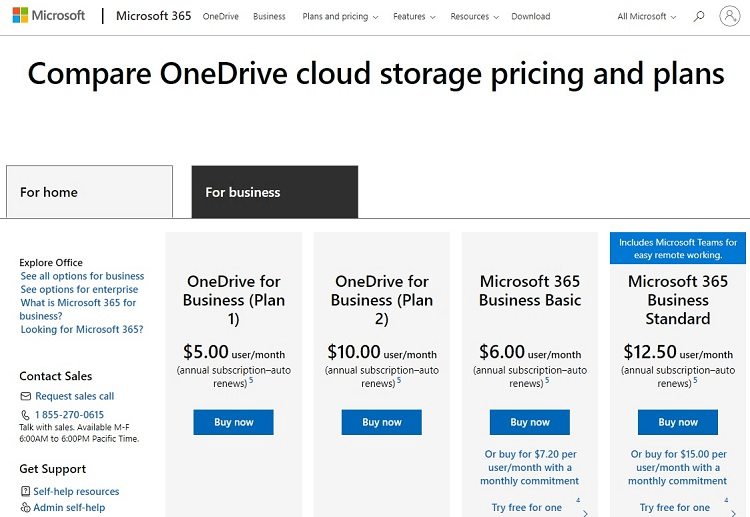The height and width of the screenshot is (517, 750).
Task: Click OneDrive for Business (Plan 2) heading
Action: 382,300
